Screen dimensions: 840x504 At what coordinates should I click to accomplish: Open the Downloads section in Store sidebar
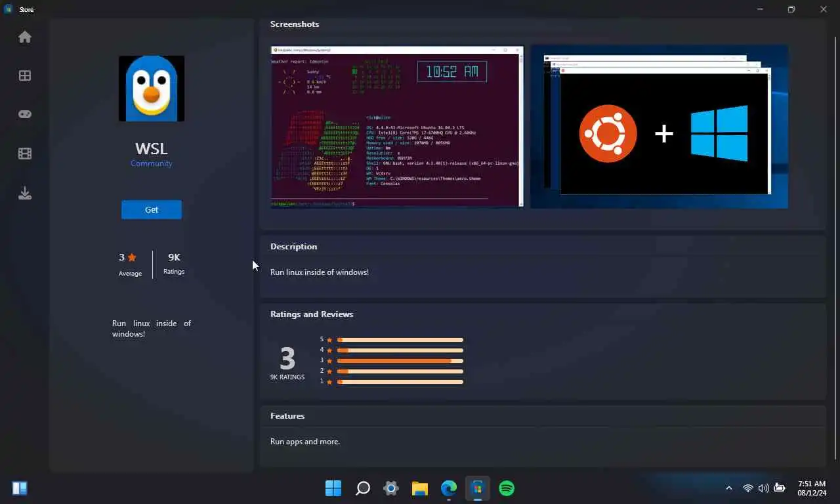pos(25,193)
